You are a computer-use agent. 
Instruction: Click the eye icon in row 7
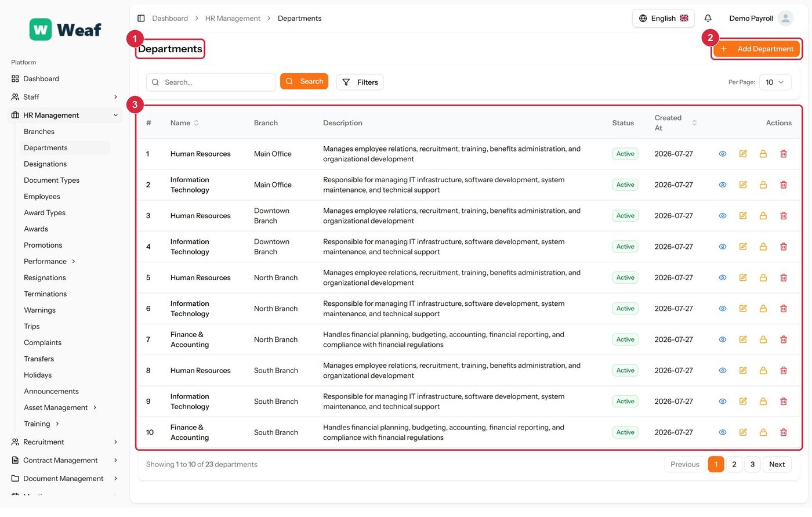coord(723,339)
